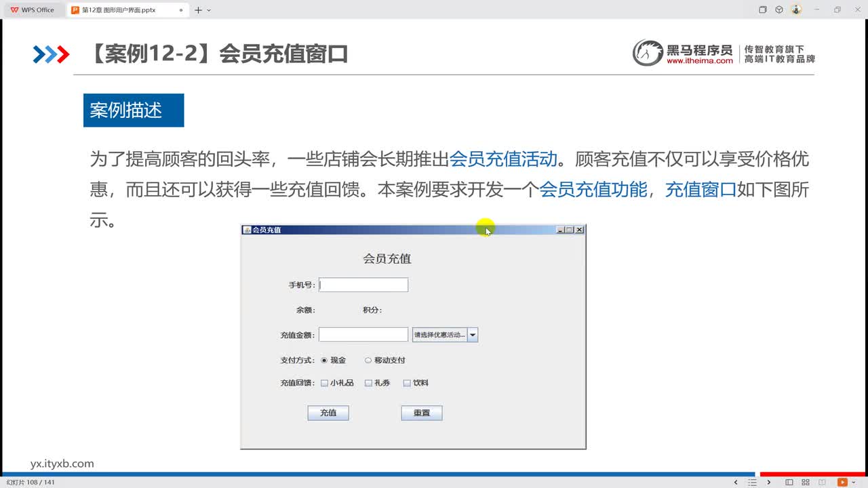This screenshot has width=868, height=488.
Task: Maximize the 会员充值 dialog window
Action: coord(570,230)
